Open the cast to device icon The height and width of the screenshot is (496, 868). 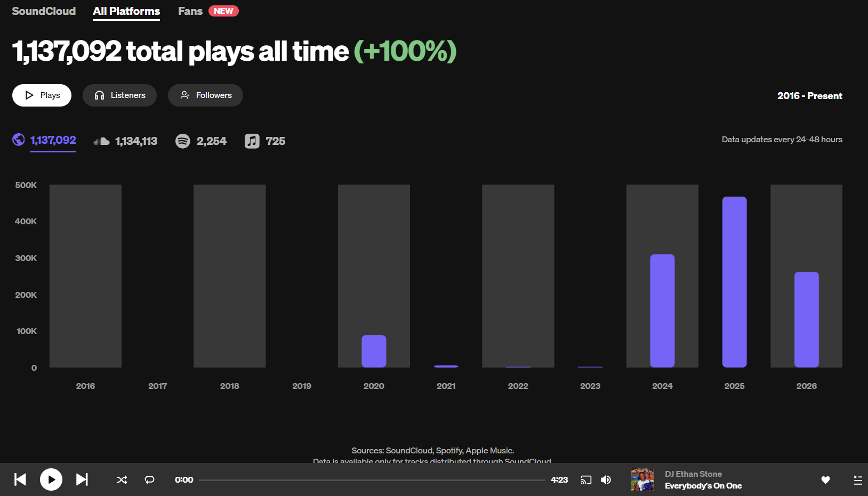tap(586, 480)
